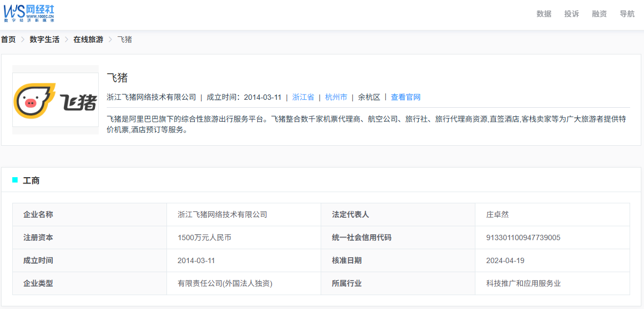The width and height of the screenshot is (644, 309).
Task: Click the 法定代表人 label cell
Action: 398,215
